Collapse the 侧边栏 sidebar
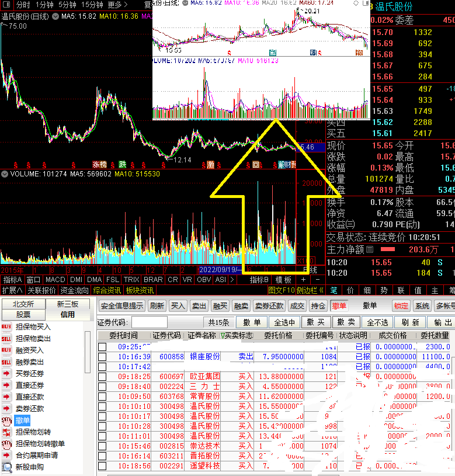Screen dimensions: 455x476 coord(310,290)
